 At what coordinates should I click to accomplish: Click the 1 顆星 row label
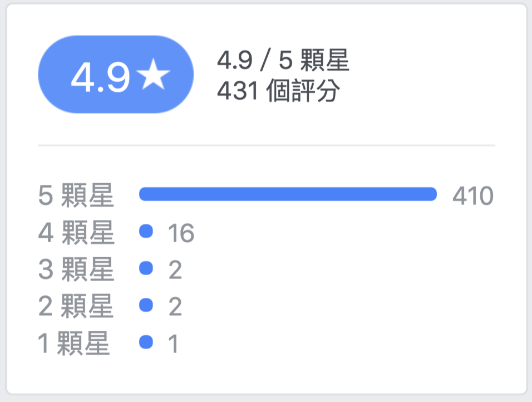pyautogui.click(x=73, y=344)
